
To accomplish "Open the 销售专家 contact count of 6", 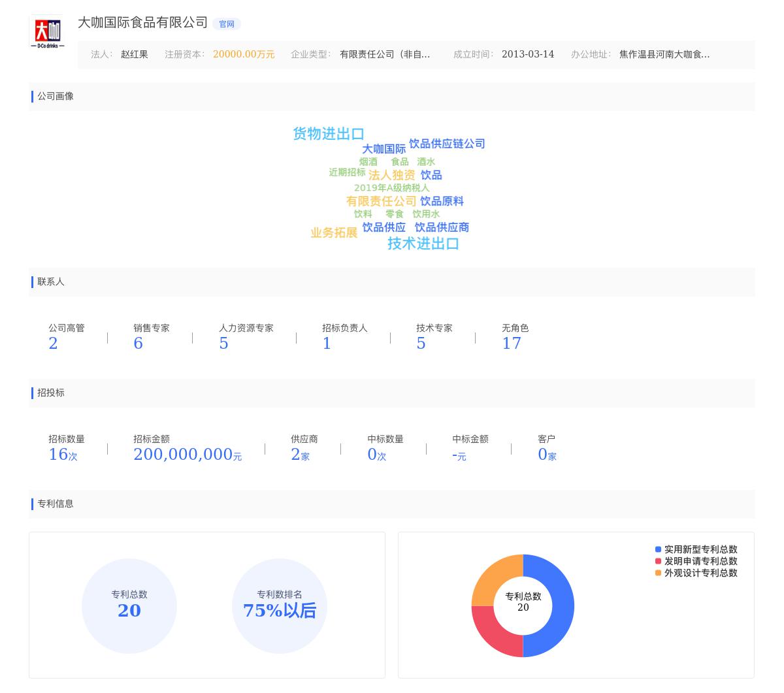I will pyautogui.click(x=138, y=344).
